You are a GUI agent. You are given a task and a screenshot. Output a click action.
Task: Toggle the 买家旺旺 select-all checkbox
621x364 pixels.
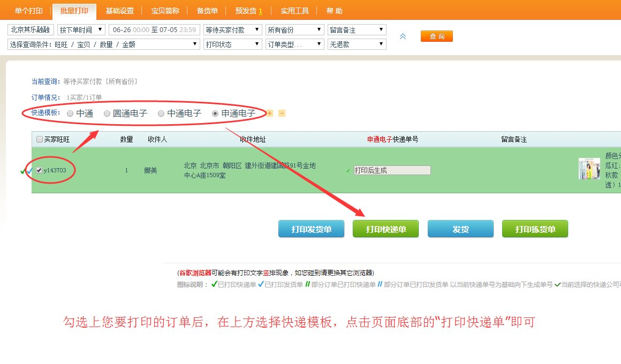pyautogui.click(x=40, y=140)
